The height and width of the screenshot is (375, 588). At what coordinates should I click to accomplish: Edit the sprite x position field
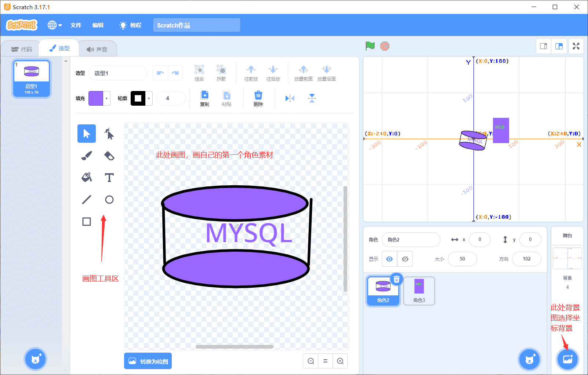click(480, 240)
